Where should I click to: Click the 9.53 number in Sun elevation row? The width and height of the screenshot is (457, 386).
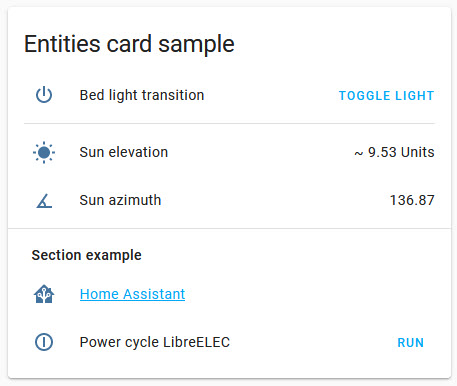[x=382, y=152]
